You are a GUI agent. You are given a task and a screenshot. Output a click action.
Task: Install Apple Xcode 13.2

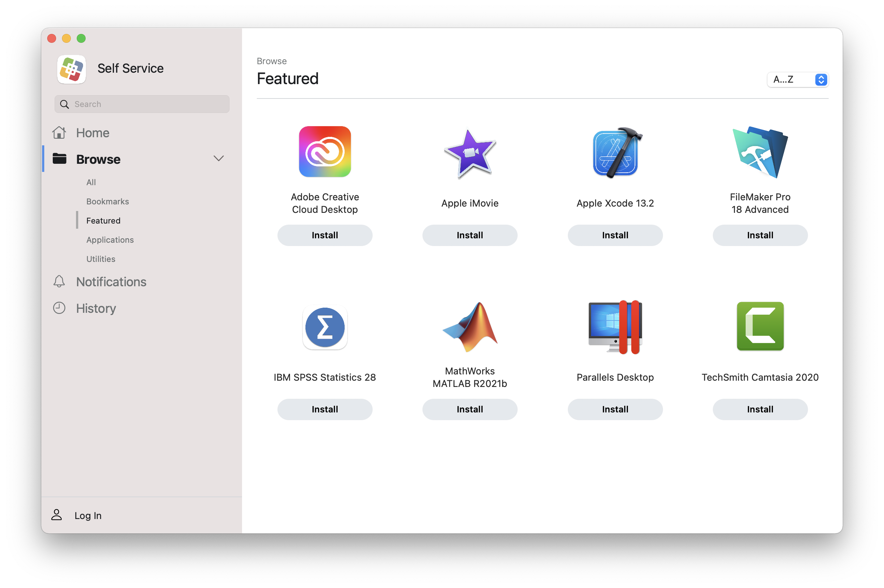point(615,235)
